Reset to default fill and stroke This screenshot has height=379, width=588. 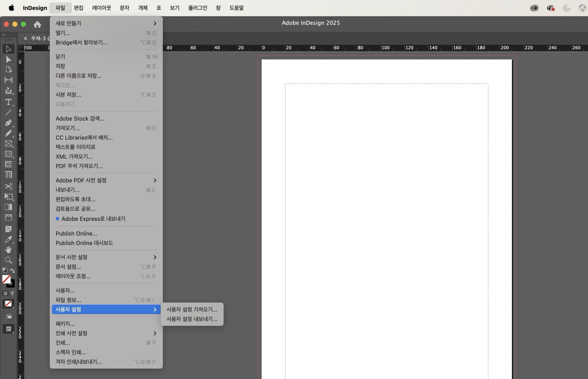pyautogui.click(x=5, y=270)
